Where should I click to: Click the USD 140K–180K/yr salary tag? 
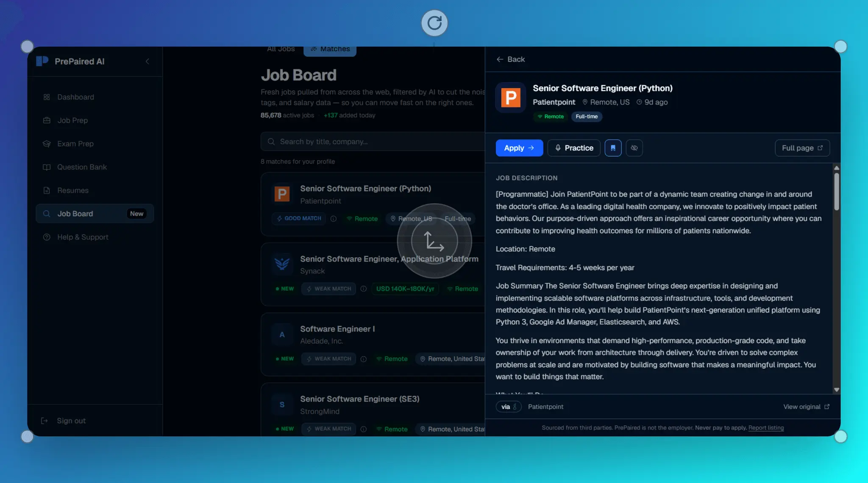[405, 289]
